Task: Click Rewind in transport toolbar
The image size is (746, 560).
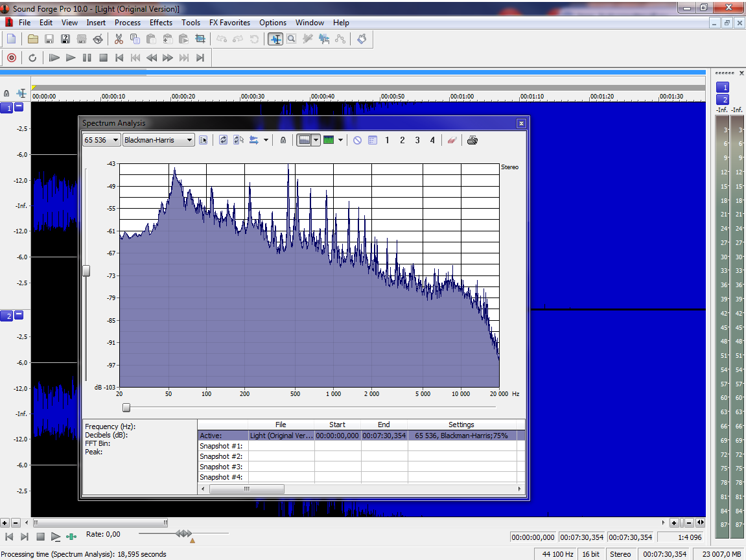Action: tap(152, 58)
